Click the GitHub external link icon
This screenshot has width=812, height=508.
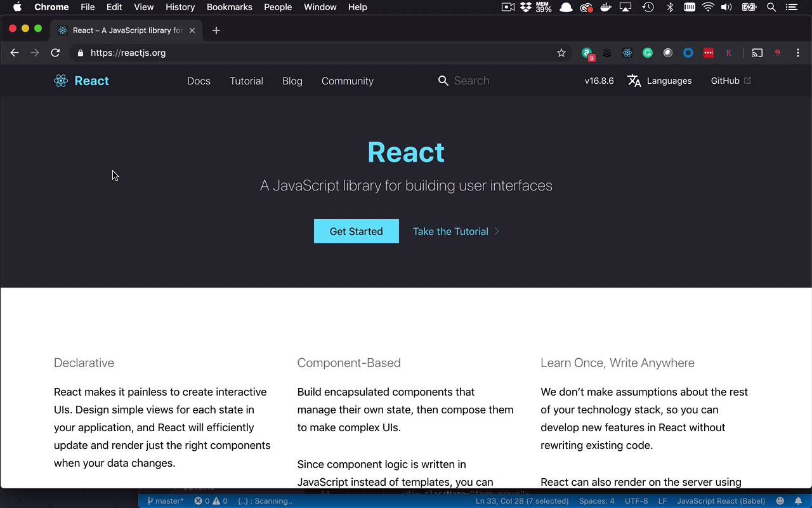[747, 81]
